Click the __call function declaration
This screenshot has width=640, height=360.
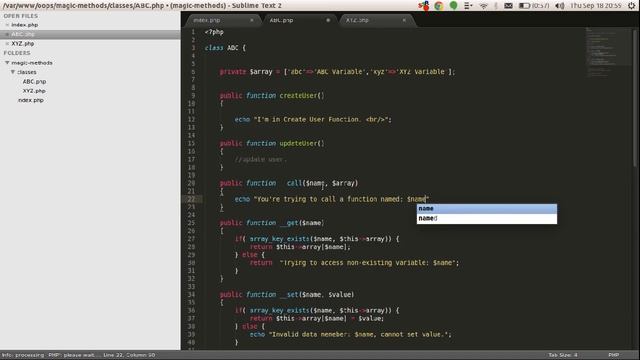coord(289,183)
